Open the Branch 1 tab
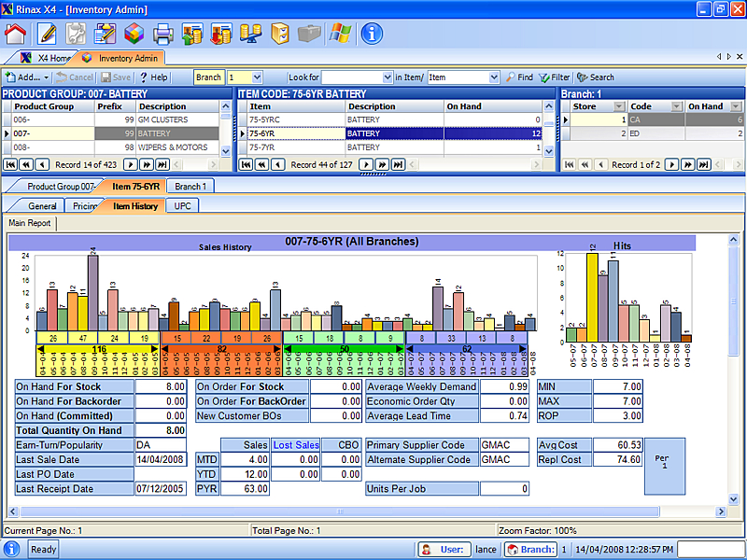This screenshot has height=560, width=747. tap(191, 187)
